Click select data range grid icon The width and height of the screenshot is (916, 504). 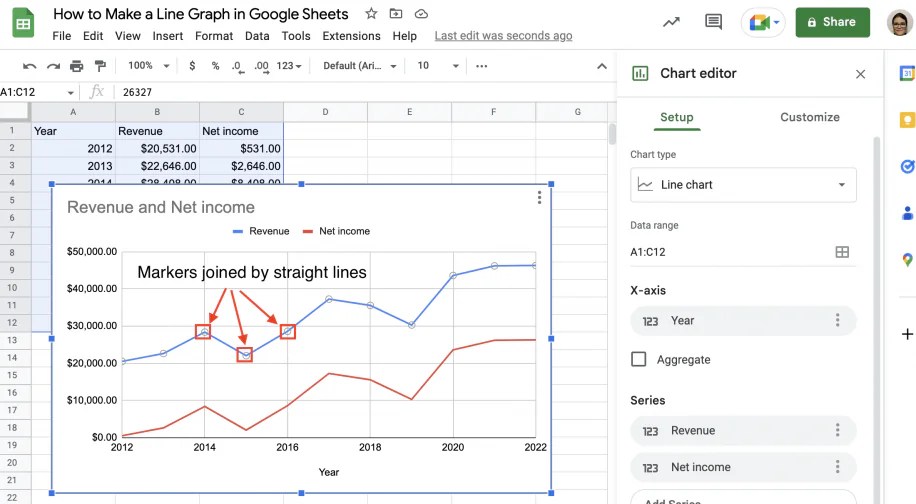[842, 252]
